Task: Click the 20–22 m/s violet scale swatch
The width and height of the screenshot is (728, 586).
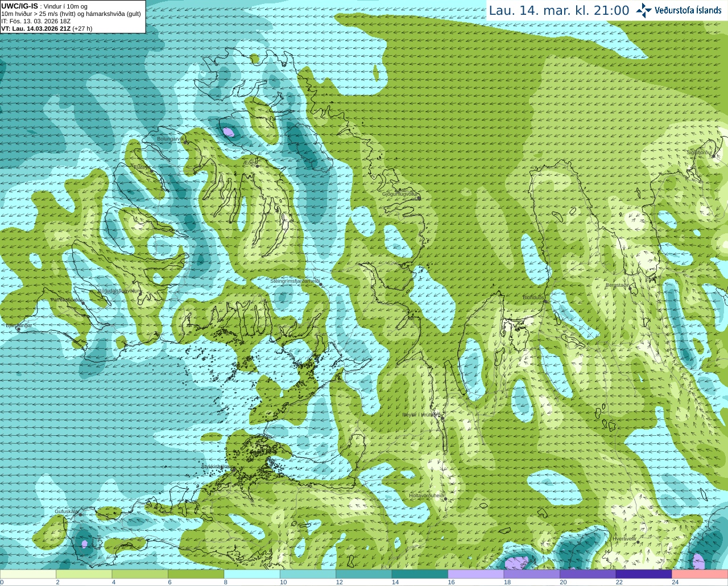Action: tap(588, 574)
